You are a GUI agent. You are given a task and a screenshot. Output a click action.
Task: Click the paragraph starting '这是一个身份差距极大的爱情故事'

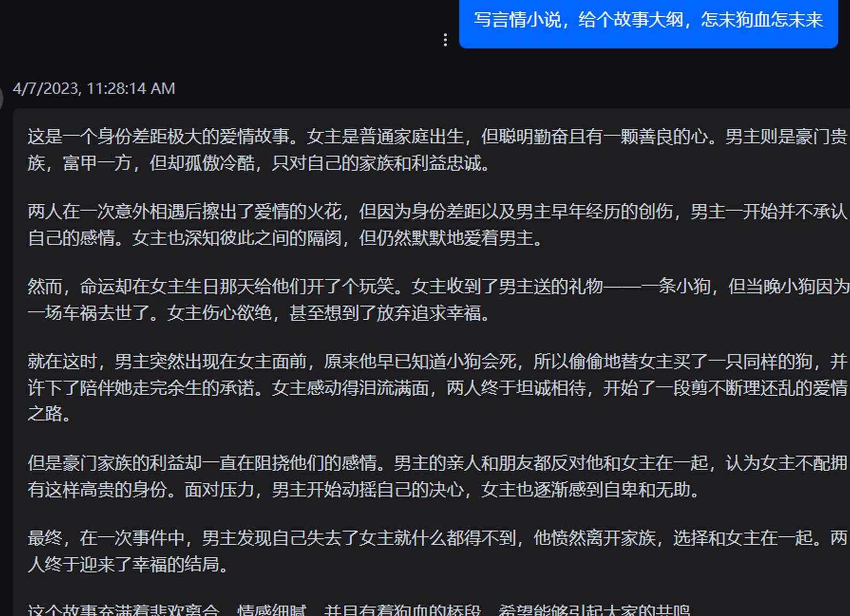[438, 150]
